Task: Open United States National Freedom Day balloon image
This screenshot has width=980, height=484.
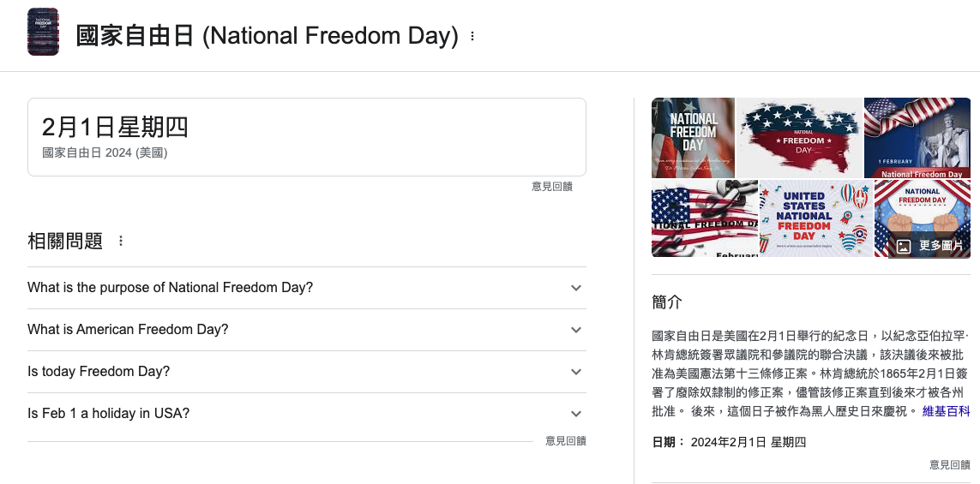Action: [816, 218]
